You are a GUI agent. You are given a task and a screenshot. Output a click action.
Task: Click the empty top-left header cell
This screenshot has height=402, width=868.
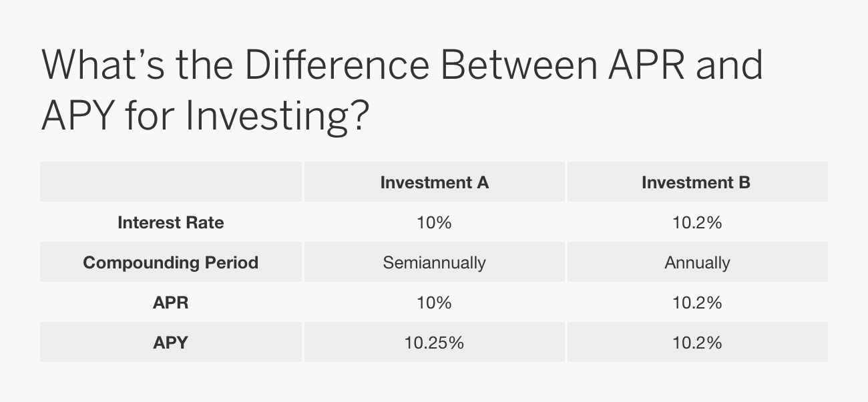[x=170, y=182]
